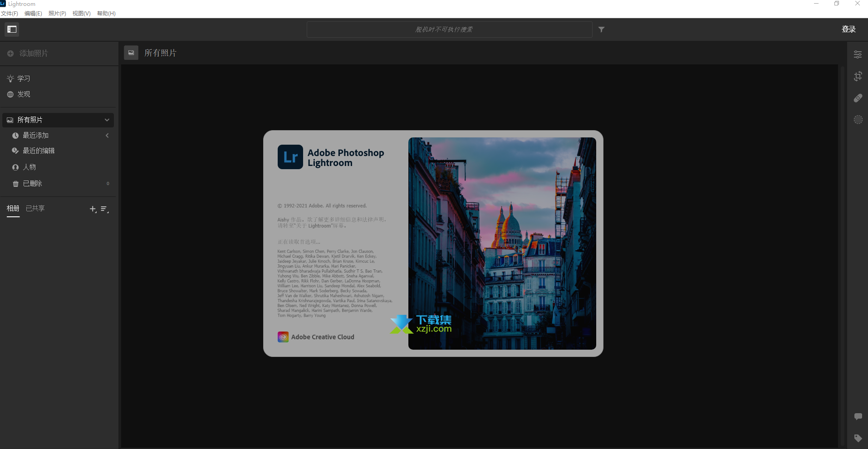Open the 照片(P) menu

pos(57,14)
